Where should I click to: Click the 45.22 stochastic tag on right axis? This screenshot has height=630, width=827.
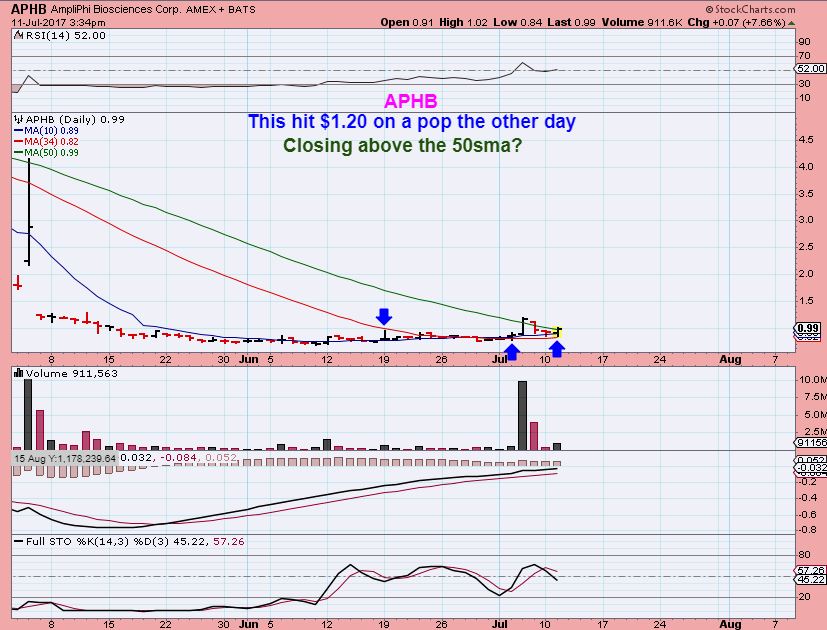pos(810,579)
